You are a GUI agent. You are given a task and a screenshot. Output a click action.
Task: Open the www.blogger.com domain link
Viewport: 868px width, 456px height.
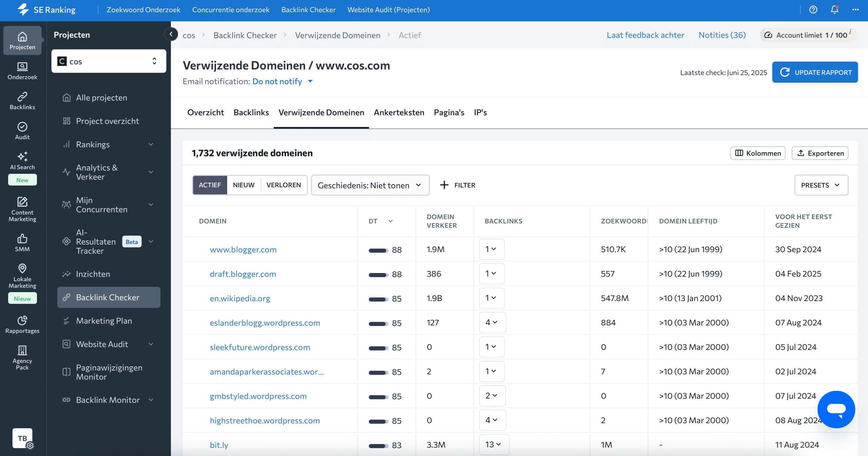(x=243, y=249)
